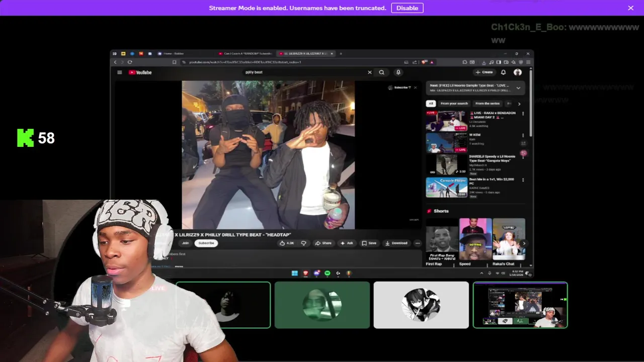
Task: Bookmark page using address bar bookmark icon
Action: pyautogui.click(x=174, y=62)
